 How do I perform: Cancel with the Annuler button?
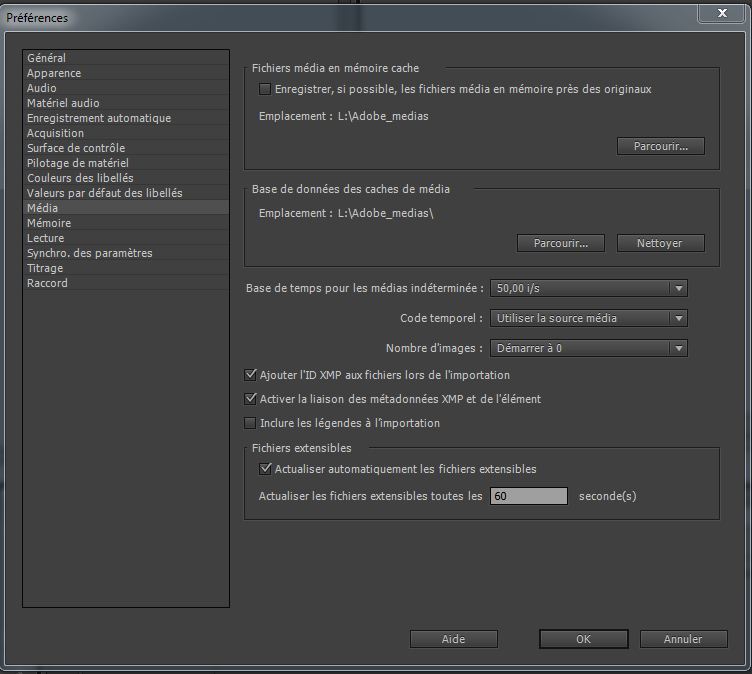683,639
